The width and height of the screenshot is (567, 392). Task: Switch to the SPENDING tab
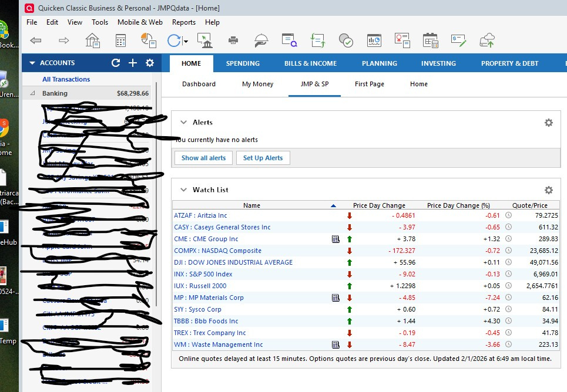[243, 63]
